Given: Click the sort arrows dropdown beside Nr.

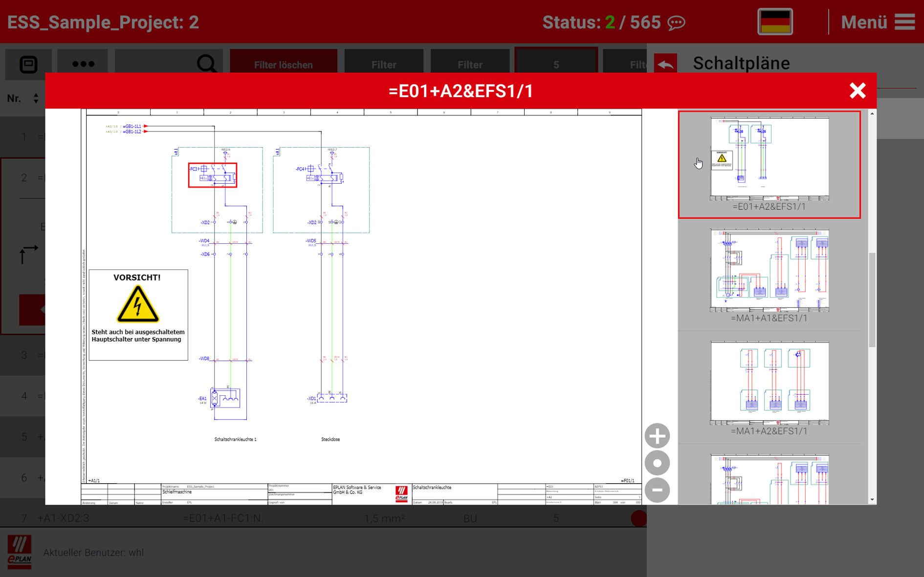Looking at the screenshot, I should [x=36, y=98].
